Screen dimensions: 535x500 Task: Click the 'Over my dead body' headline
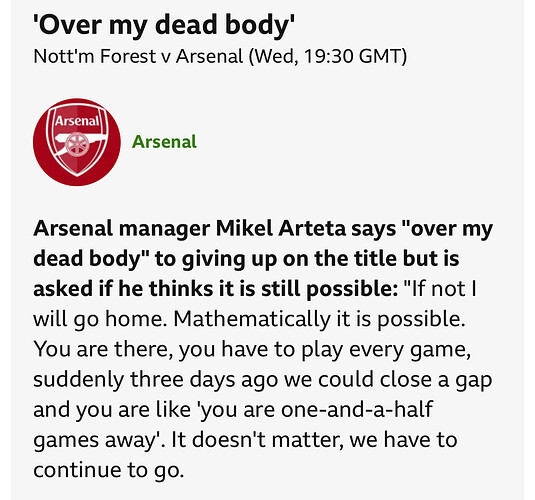click(x=164, y=25)
